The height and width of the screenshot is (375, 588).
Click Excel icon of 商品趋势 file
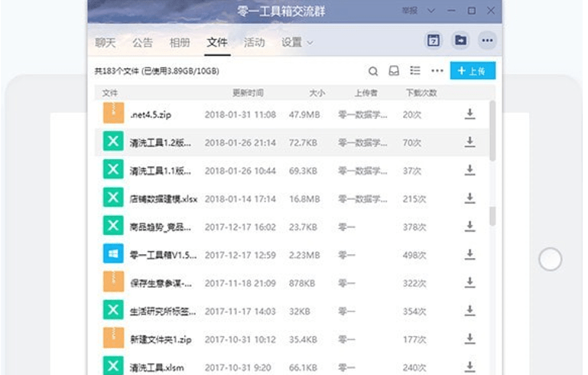[x=113, y=226]
